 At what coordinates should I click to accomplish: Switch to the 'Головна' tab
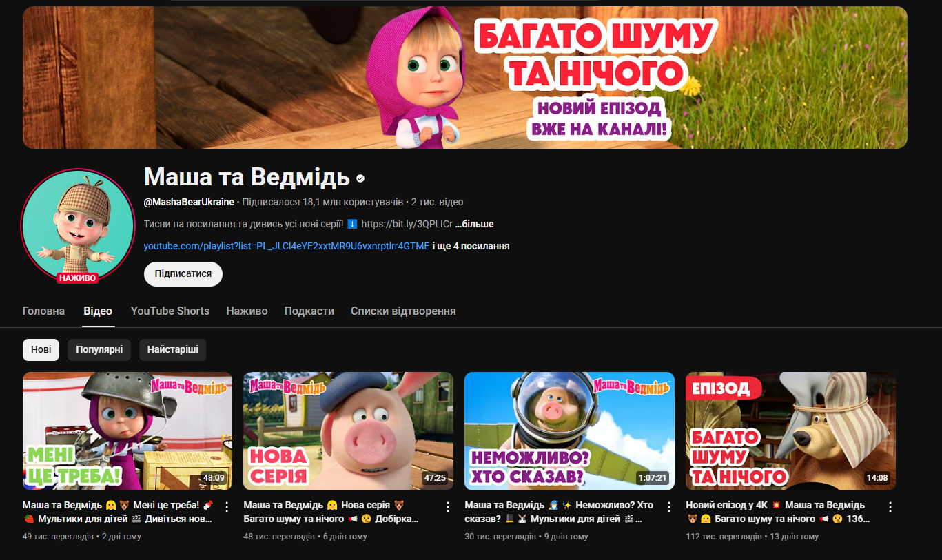[x=43, y=311]
